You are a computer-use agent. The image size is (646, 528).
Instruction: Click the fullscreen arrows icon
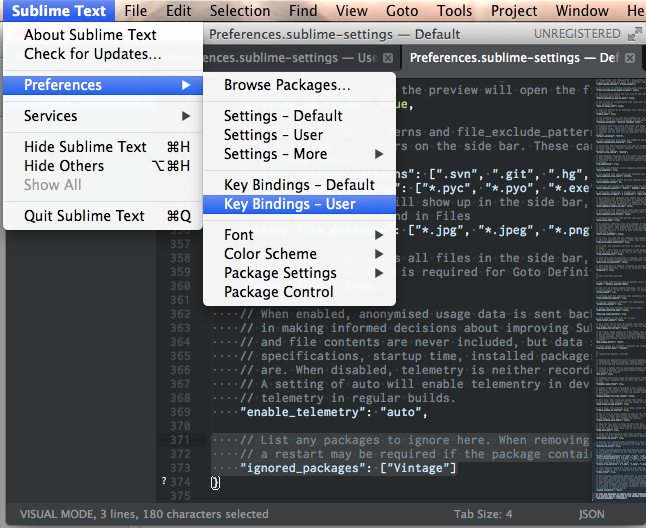[635, 34]
